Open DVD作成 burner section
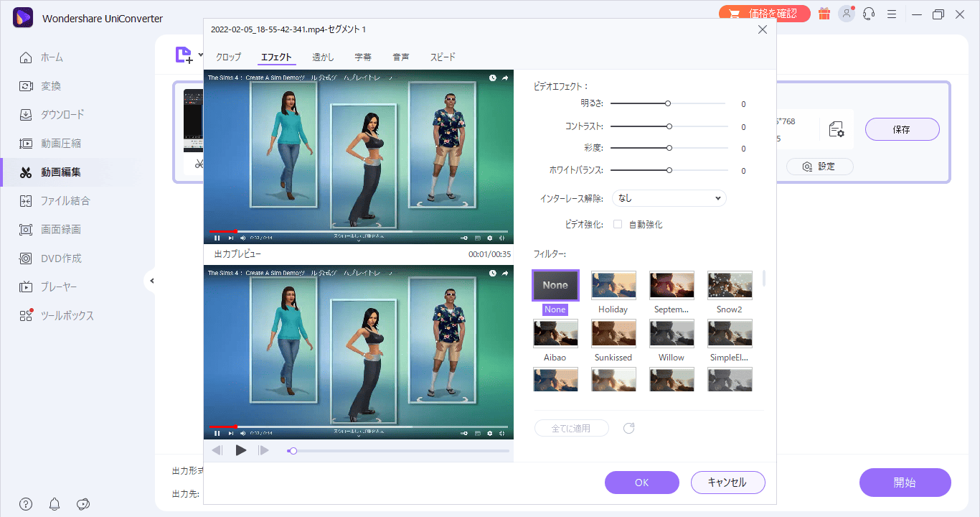Screen dimensions: 980x517 (x=51, y=258)
